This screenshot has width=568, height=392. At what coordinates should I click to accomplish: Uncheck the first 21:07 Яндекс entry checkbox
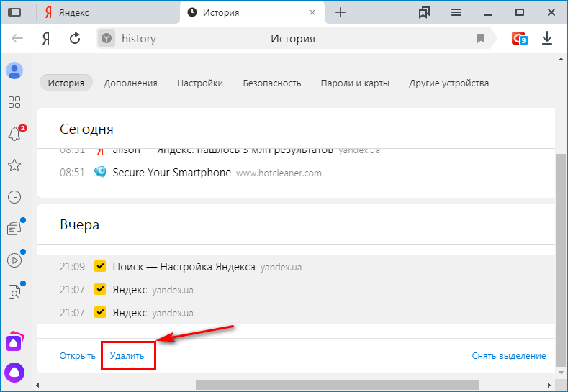click(100, 290)
